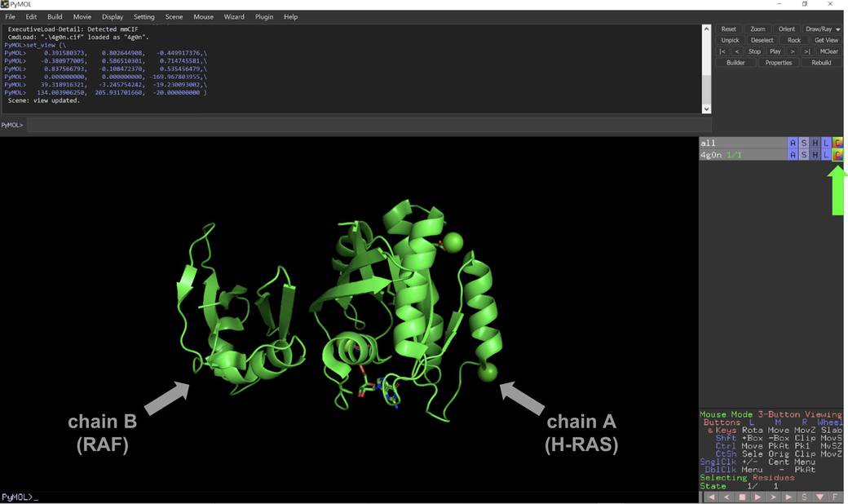Open the color menu for 4g0n

837,155
